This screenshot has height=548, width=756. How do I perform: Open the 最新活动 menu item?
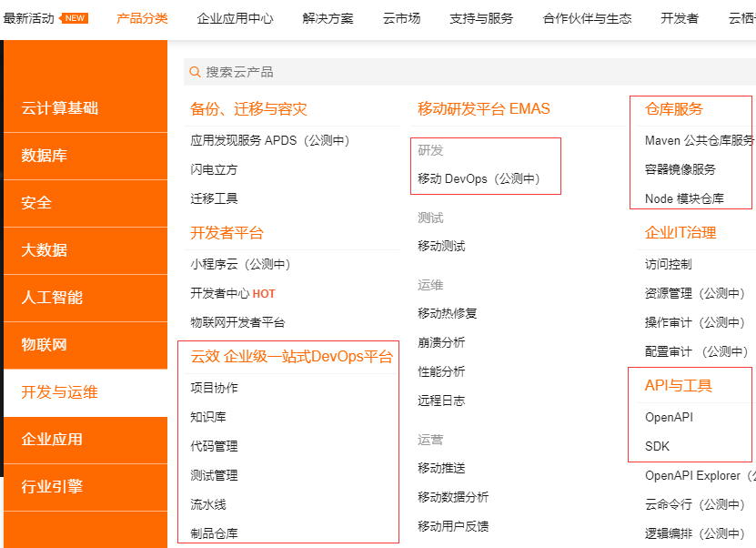[x=28, y=18]
